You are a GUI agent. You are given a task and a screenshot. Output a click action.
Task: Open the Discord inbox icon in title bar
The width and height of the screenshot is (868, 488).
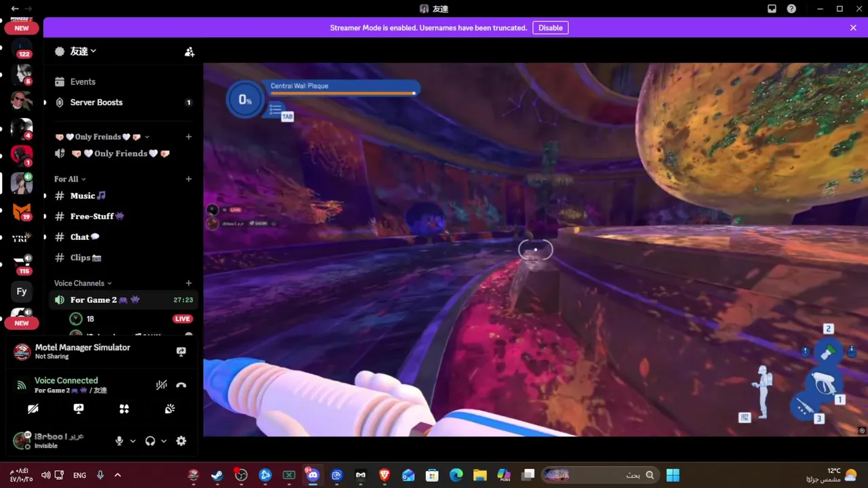(x=772, y=9)
